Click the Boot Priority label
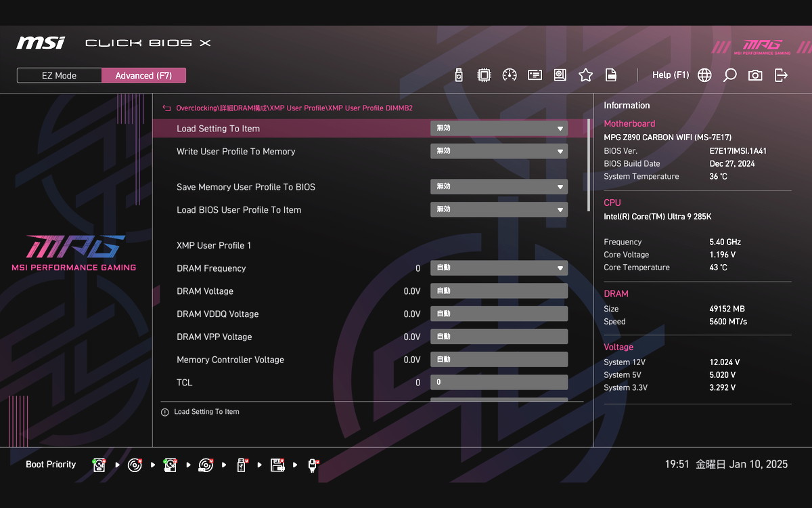 tap(51, 465)
